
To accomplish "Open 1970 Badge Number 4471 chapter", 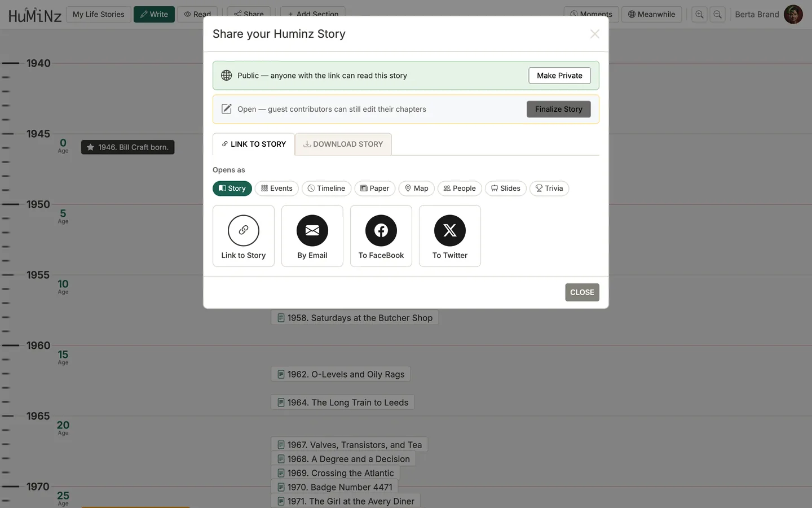I will pyautogui.click(x=335, y=487).
